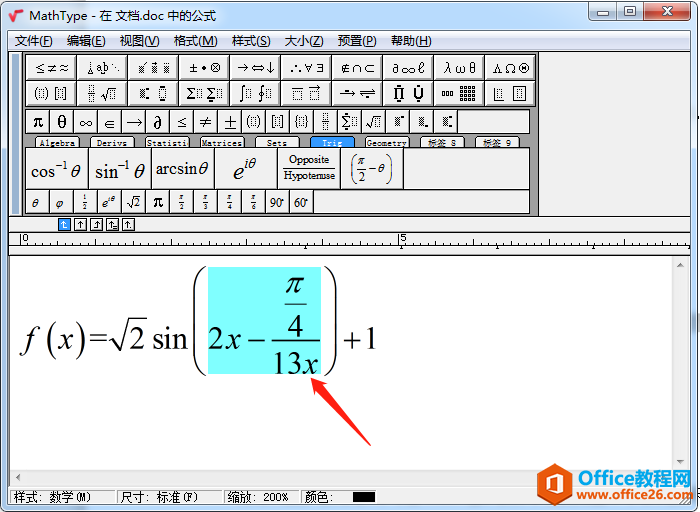Open the summation templates palette
Image resolution: width=700 pixels, height=512 pixels.
tap(204, 93)
